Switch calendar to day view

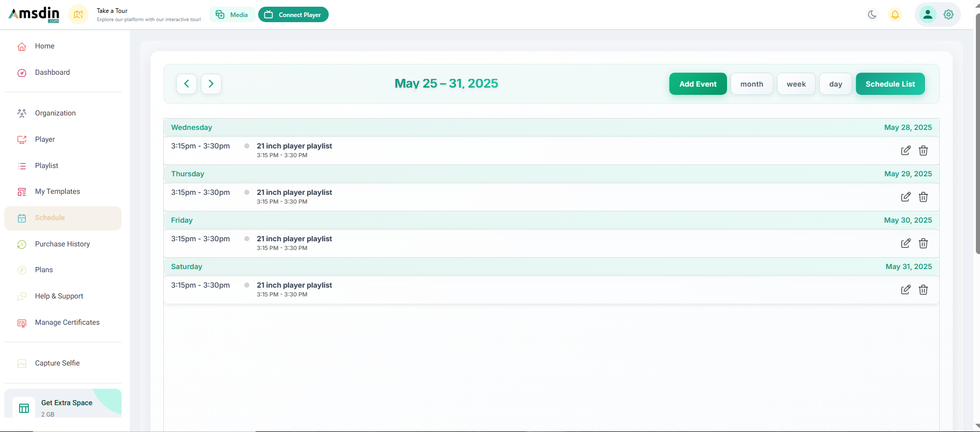click(835, 84)
